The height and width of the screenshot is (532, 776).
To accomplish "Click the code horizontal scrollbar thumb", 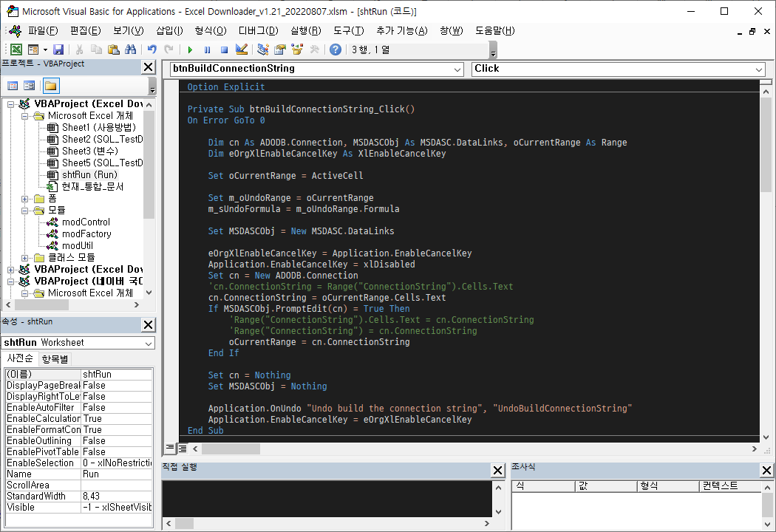I will coord(231,449).
